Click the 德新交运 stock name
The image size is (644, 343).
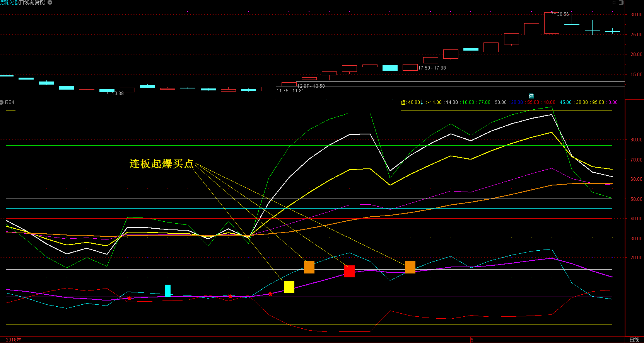[9, 2]
